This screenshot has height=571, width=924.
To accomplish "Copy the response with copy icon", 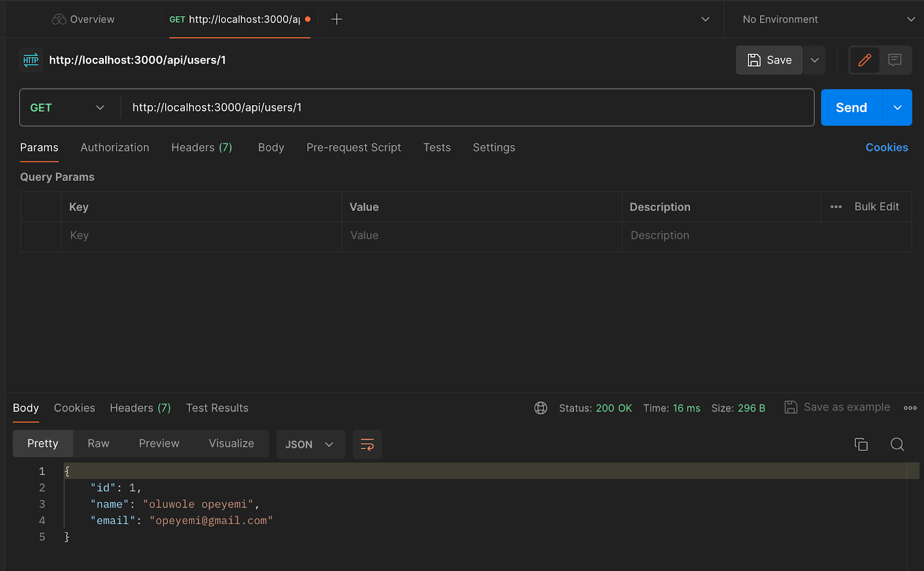I will pos(861,444).
